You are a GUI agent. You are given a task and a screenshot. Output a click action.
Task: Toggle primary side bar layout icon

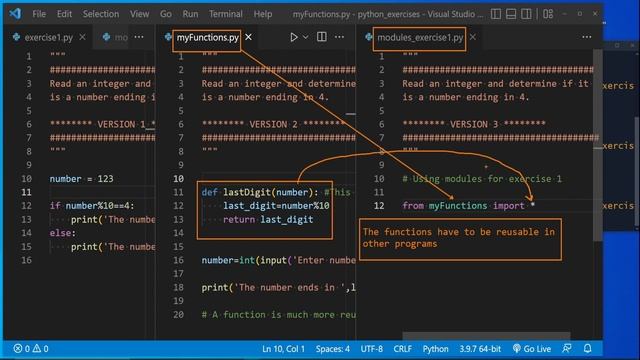496,14
